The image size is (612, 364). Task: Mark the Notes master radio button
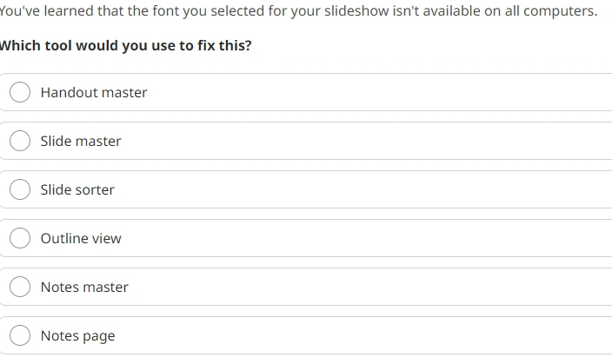click(x=20, y=287)
